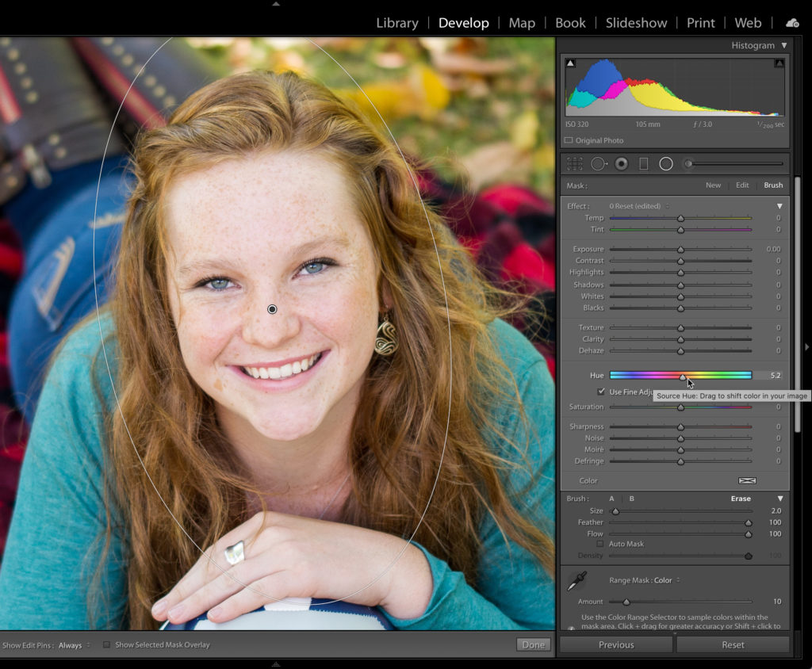812x669 pixels.
Task: Collapse the Effect sliders section
Action: pos(779,206)
